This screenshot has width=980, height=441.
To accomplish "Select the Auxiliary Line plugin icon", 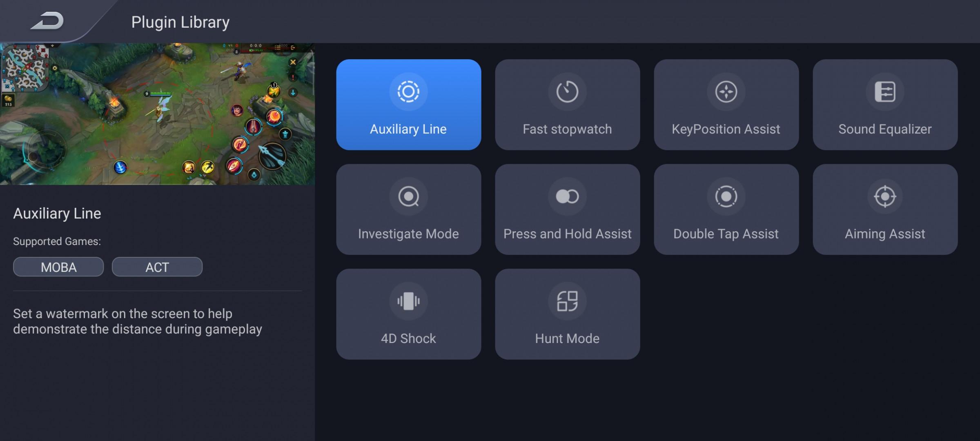I will (x=408, y=91).
